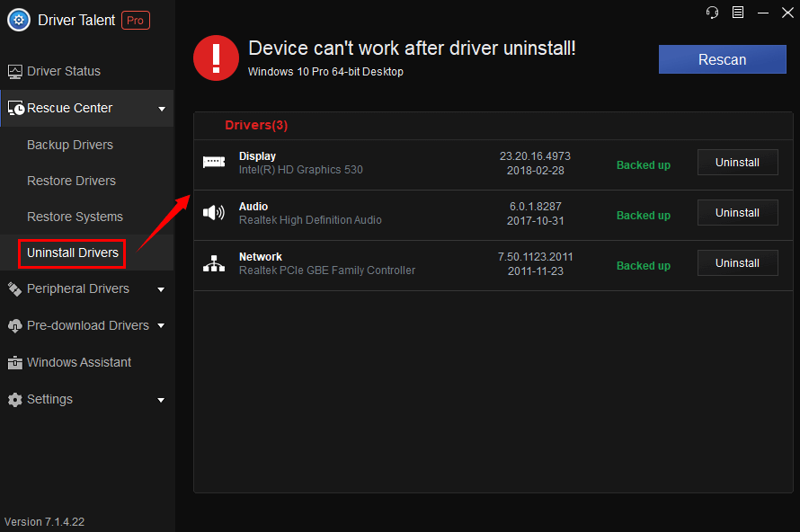Click Backed up status for Audio
Viewport: 800px width, 532px height.
click(644, 216)
